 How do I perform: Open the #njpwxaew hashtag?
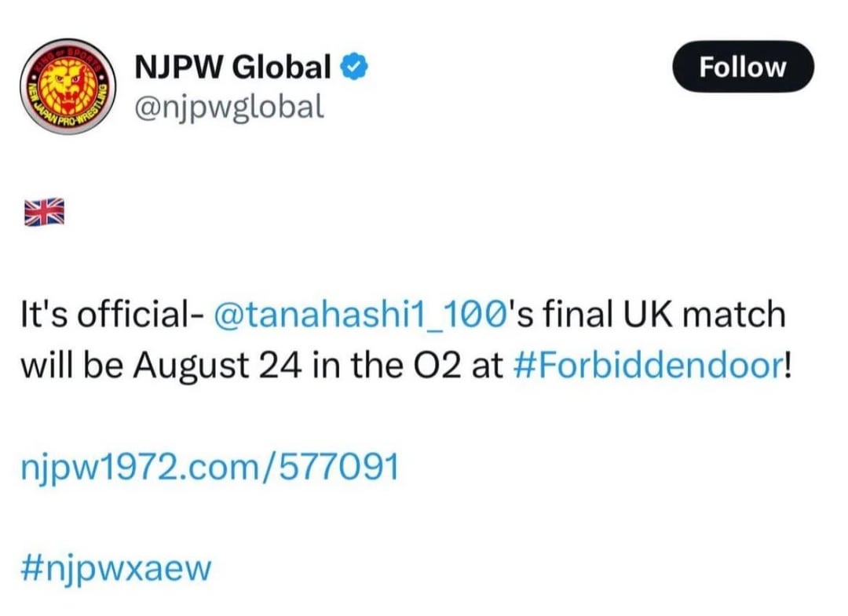tap(115, 568)
